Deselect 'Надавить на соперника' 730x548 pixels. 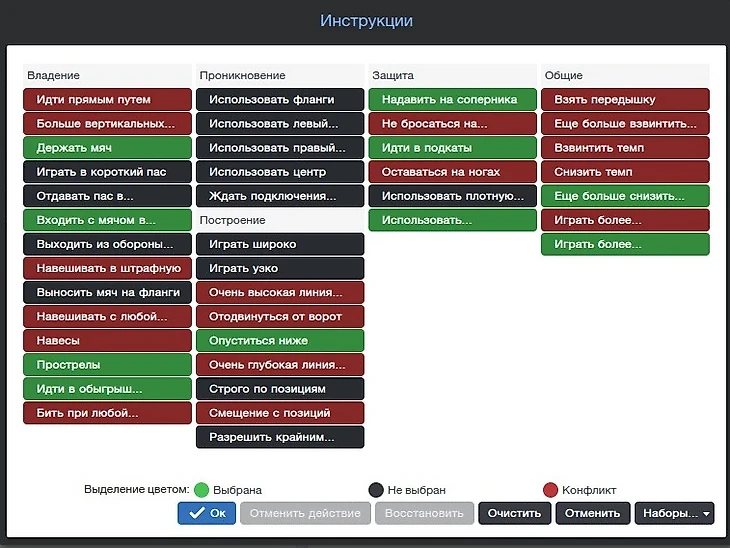(x=453, y=99)
